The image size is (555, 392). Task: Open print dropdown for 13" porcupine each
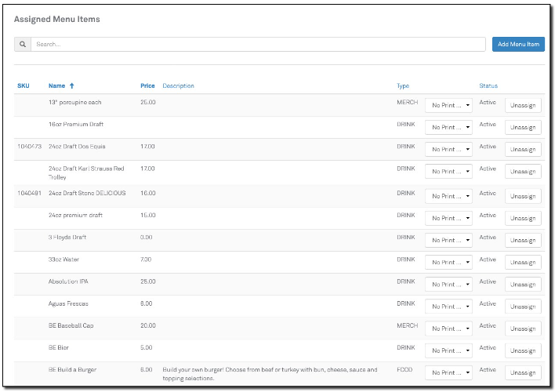(448, 106)
